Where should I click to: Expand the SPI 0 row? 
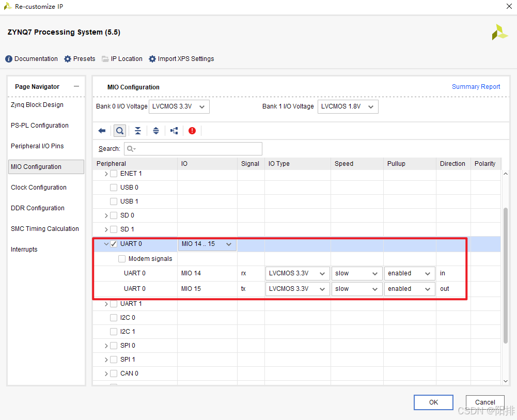106,346
